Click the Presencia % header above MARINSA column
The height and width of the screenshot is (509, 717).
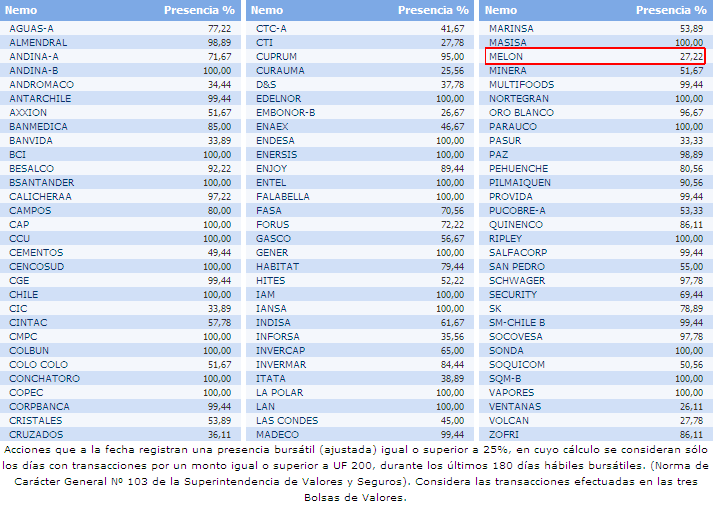[x=671, y=10]
